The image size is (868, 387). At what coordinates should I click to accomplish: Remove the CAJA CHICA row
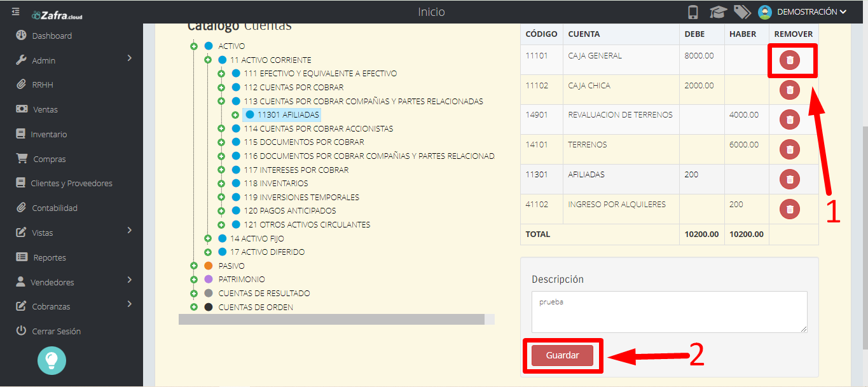coord(790,90)
